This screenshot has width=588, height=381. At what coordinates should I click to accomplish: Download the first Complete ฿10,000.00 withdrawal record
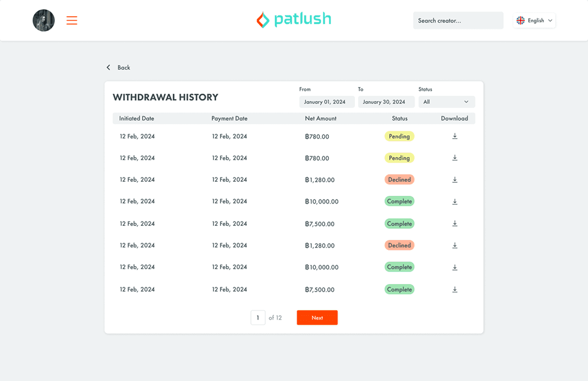(455, 201)
